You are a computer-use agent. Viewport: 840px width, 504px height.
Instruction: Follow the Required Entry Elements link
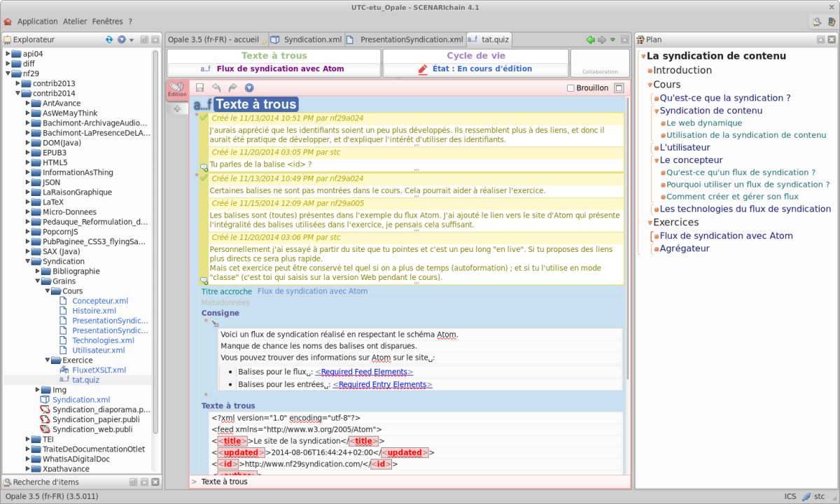click(x=382, y=384)
